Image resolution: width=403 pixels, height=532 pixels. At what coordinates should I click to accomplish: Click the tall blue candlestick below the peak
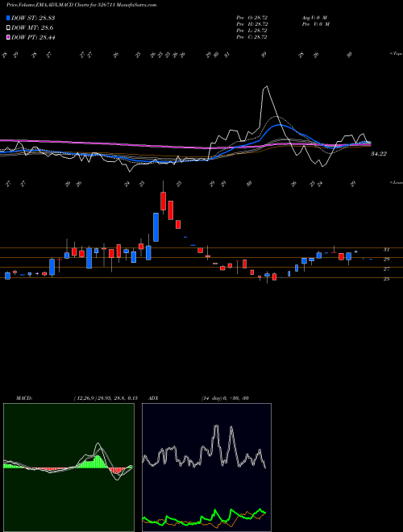click(x=156, y=227)
